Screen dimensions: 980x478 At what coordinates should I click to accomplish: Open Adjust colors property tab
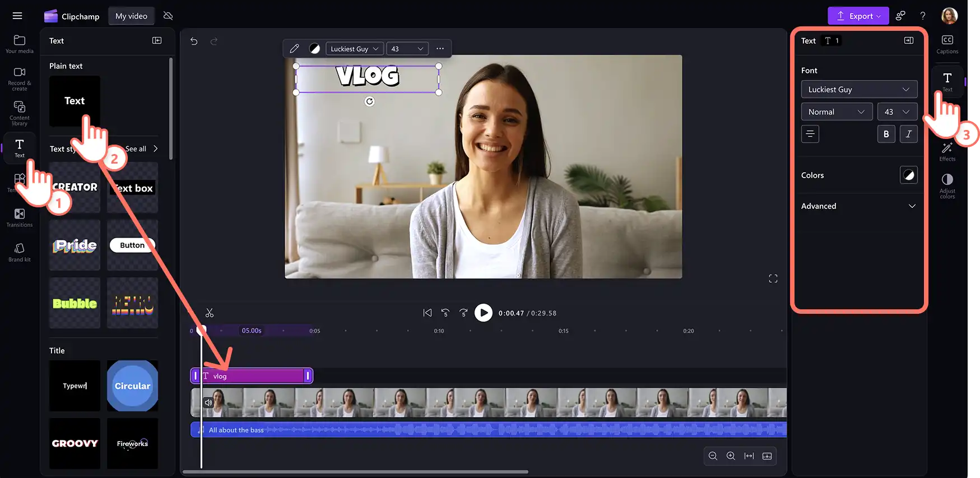tap(947, 185)
